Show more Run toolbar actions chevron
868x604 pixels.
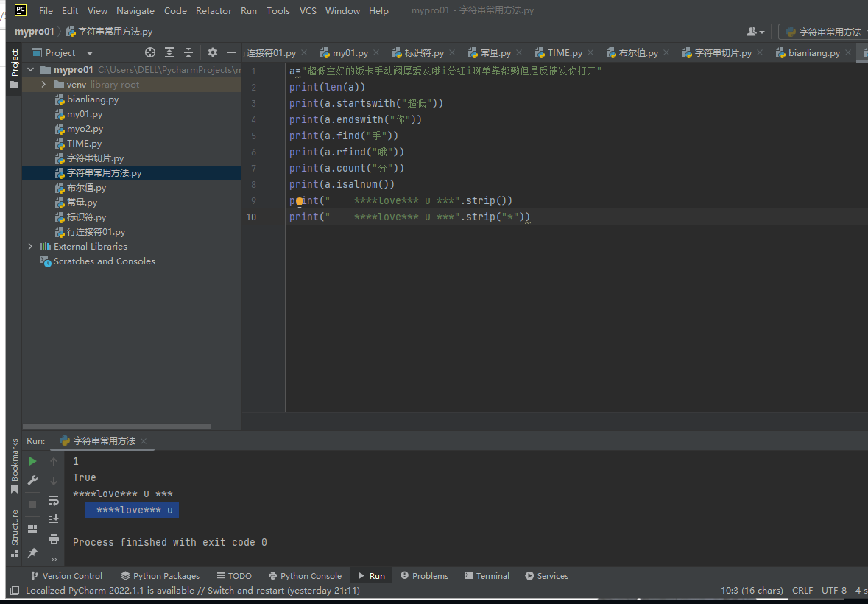tap(54, 559)
